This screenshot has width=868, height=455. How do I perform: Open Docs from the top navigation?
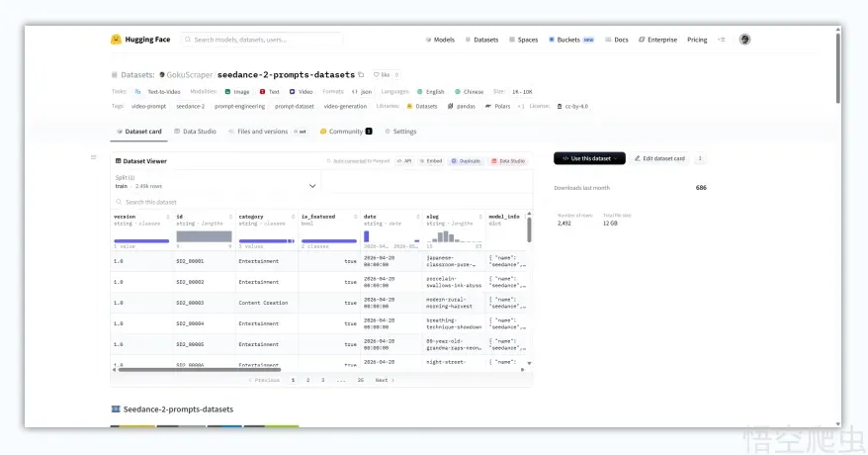click(x=617, y=40)
